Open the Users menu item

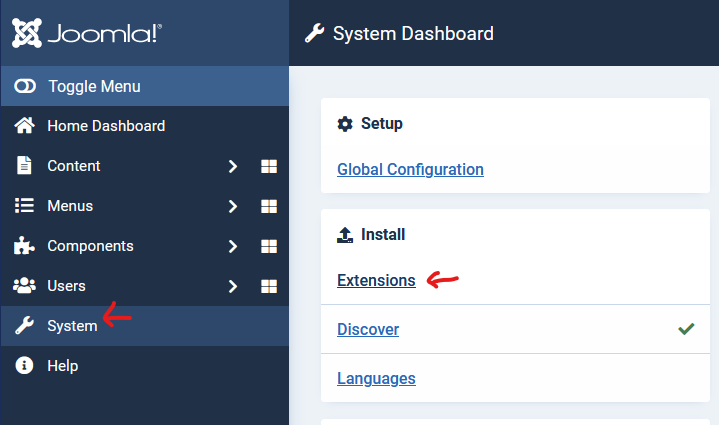[x=66, y=286]
